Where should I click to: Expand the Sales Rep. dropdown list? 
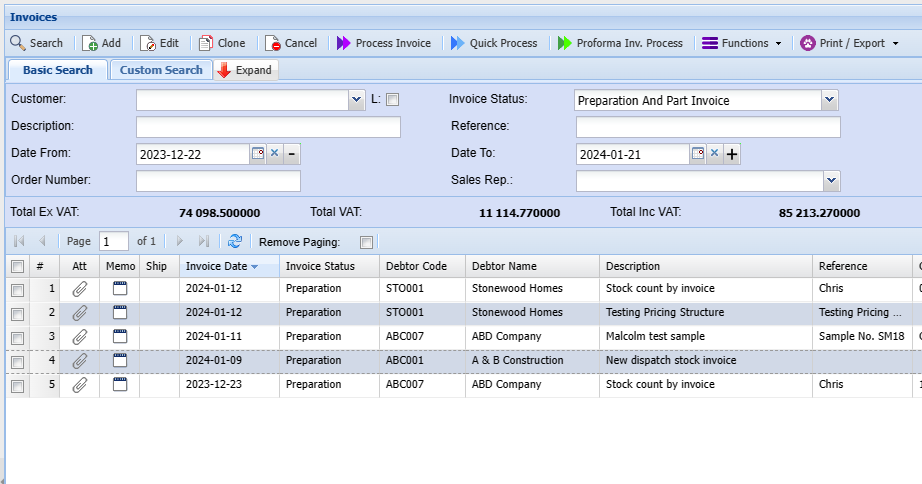[831, 181]
